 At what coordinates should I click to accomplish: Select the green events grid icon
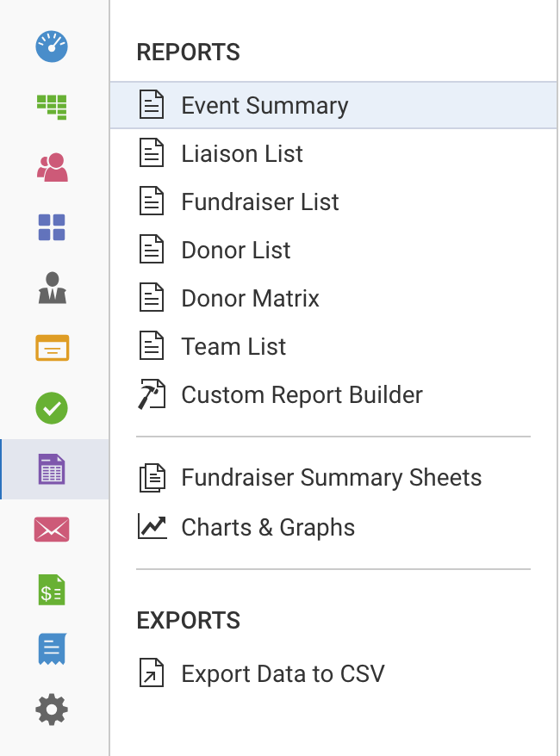tap(52, 107)
